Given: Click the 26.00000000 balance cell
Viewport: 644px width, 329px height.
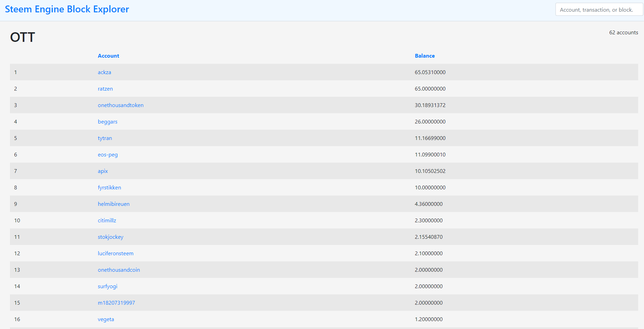Looking at the screenshot, I should tap(430, 121).
